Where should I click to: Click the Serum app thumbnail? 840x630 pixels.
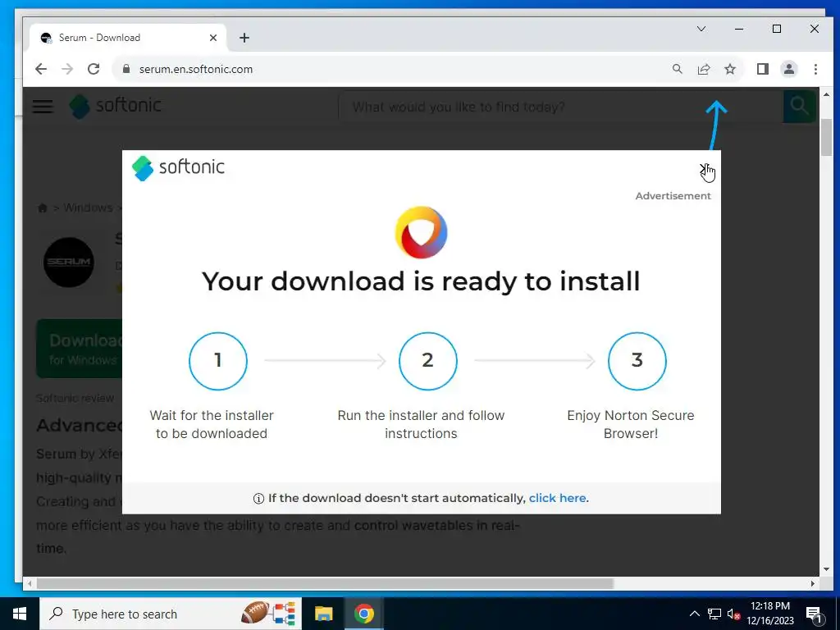69,262
